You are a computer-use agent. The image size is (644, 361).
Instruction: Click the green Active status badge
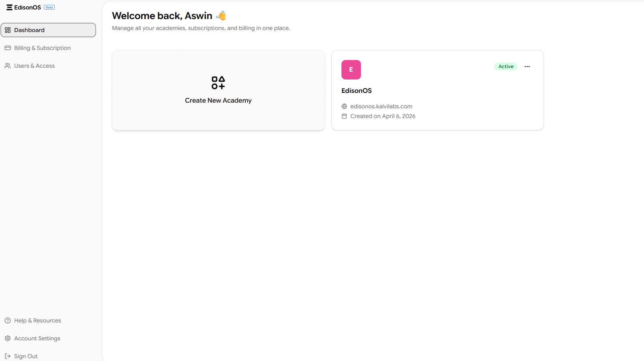(x=506, y=67)
